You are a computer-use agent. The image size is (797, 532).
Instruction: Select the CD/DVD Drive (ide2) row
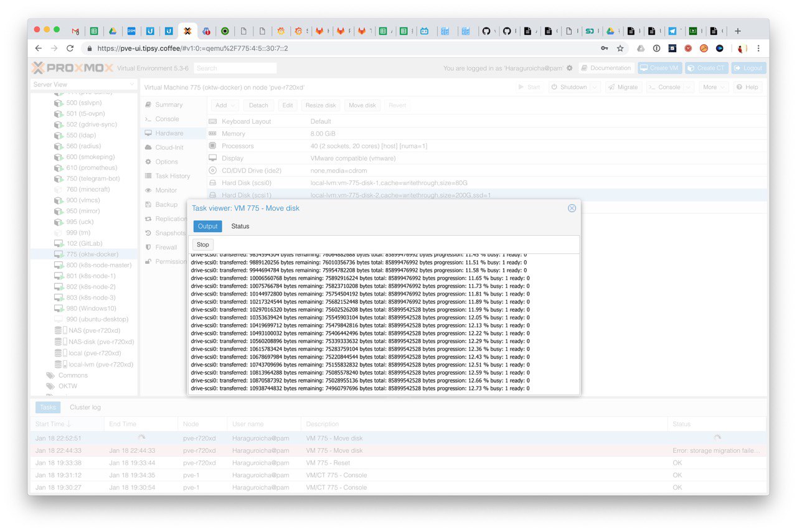[487, 170]
